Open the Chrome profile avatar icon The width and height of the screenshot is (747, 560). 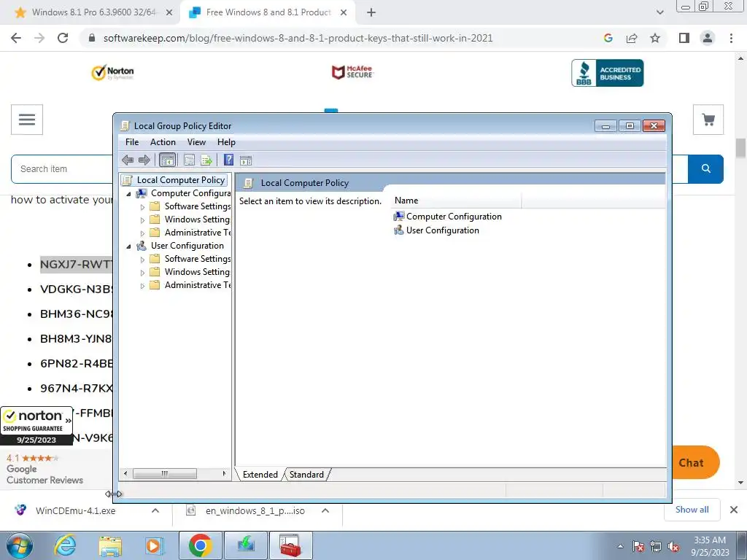(x=708, y=38)
